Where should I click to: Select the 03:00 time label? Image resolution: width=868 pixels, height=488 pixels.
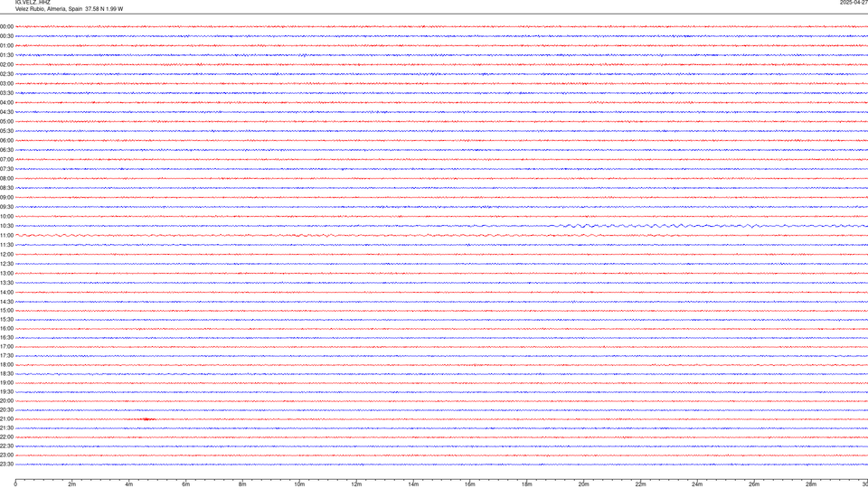click(6, 83)
